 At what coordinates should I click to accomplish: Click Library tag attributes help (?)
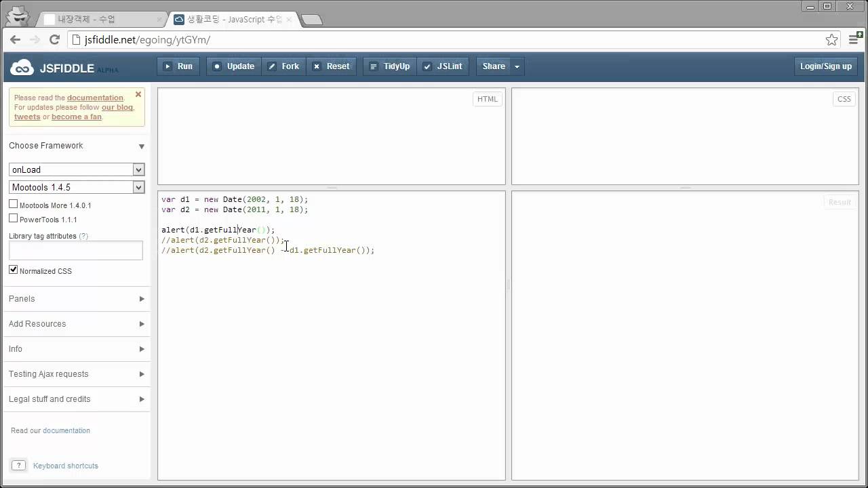(x=83, y=236)
